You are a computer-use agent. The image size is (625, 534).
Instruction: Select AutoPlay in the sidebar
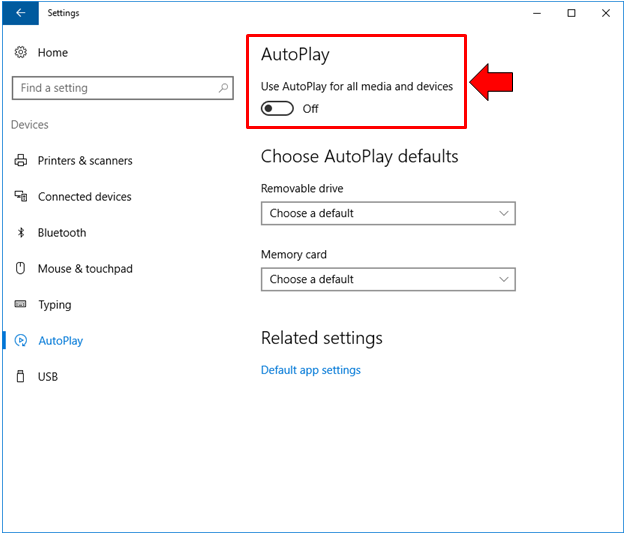coord(60,341)
